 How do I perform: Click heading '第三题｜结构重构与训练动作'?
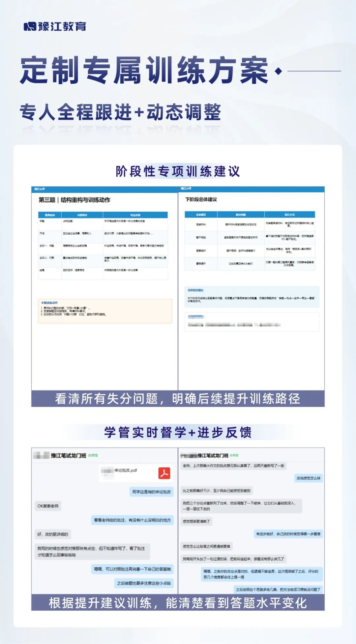tap(74, 200)
